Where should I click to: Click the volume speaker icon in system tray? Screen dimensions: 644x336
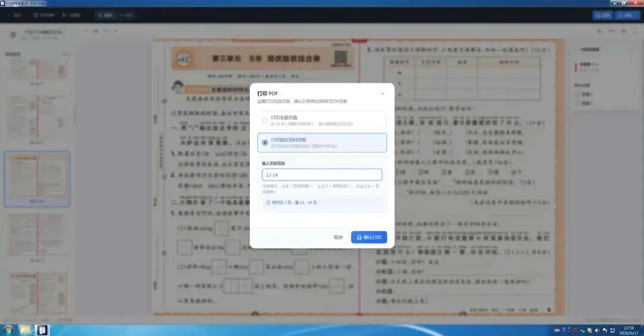597,330
